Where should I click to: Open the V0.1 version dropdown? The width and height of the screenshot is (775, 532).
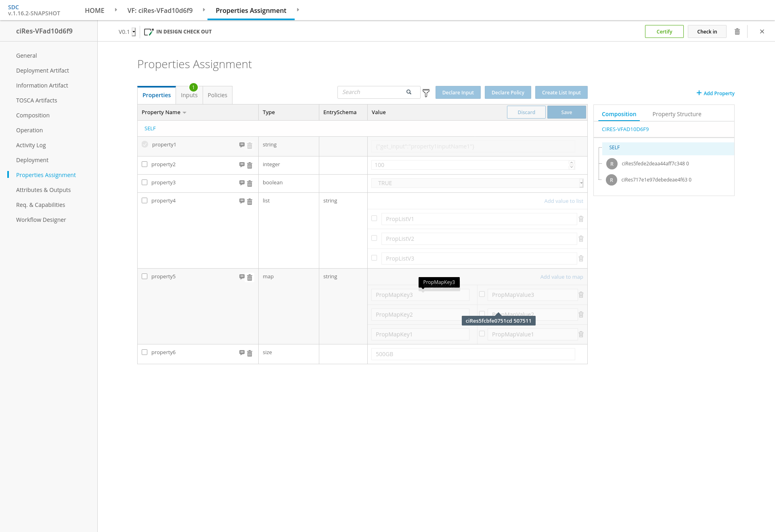tap(134, 32)
